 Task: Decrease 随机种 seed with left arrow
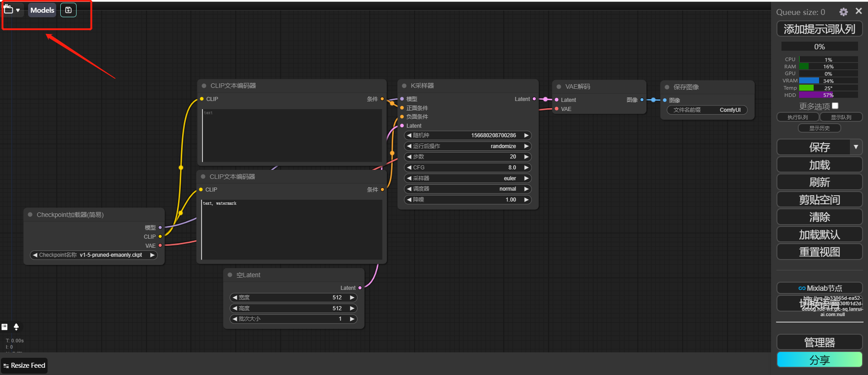tap(409, 135)
